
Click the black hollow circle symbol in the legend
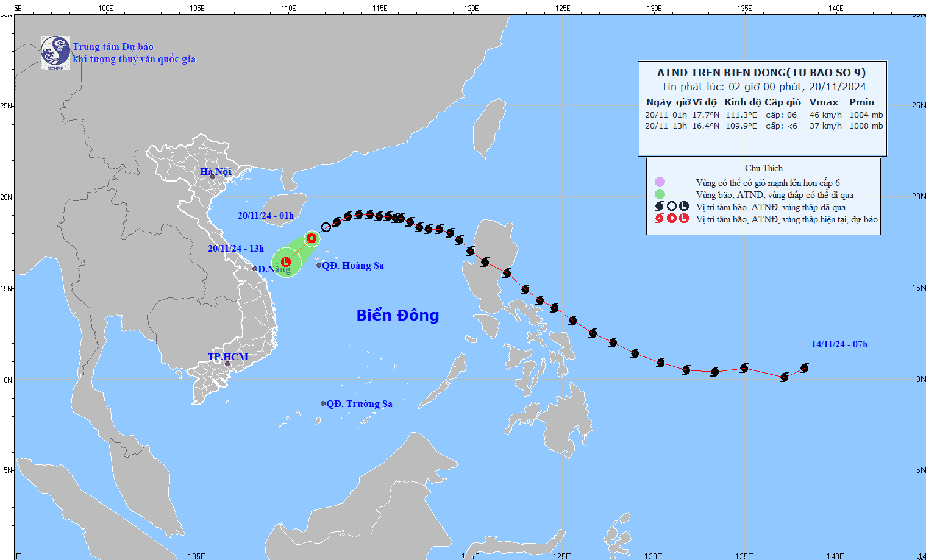671,207
